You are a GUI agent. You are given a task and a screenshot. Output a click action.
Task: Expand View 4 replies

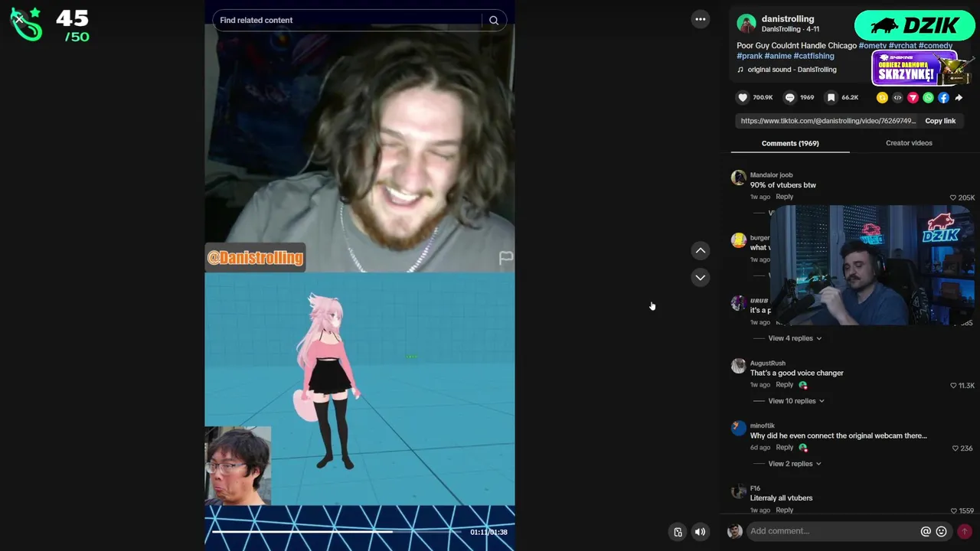(795, 338)
